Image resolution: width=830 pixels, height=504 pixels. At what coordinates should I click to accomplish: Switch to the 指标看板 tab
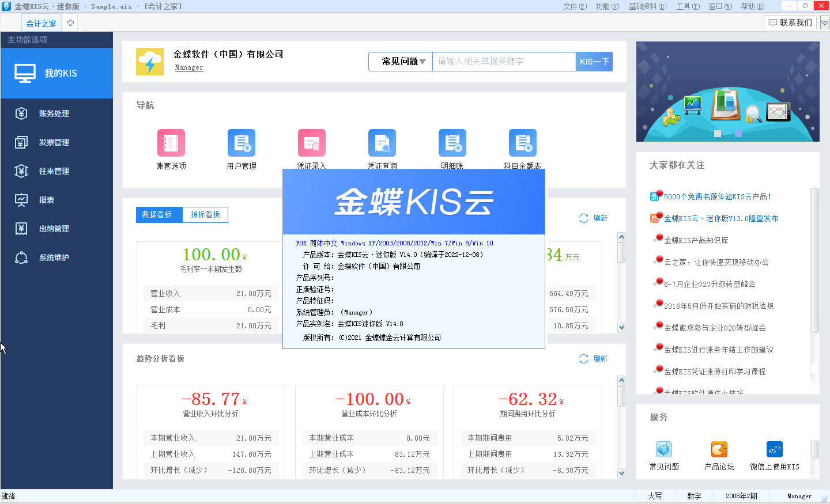205,215
